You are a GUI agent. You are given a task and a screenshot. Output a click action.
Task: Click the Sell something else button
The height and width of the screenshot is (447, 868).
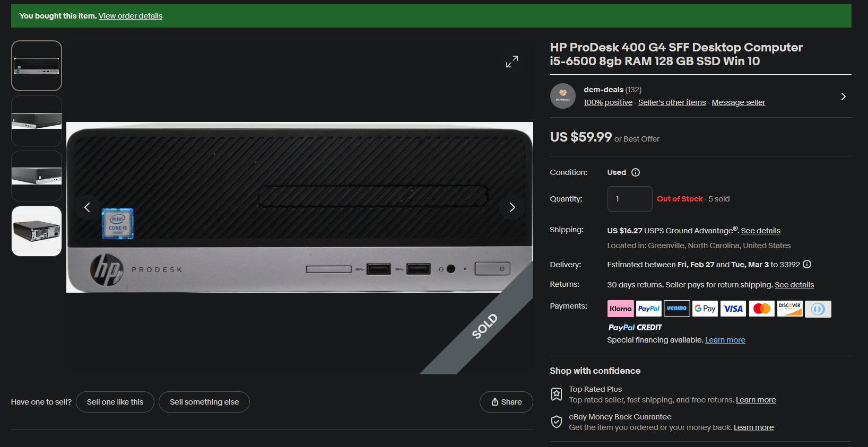(x=204, y=402)
